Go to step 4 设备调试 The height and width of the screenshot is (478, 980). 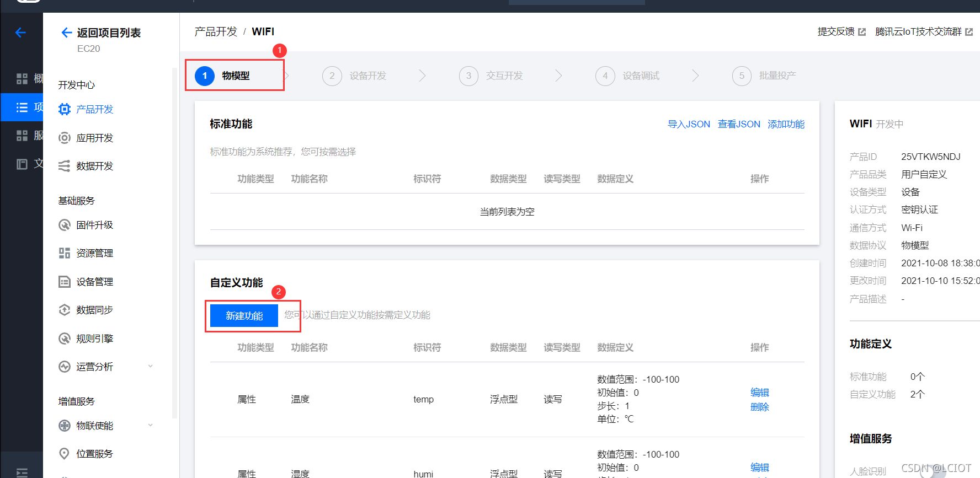coord(627,76)
